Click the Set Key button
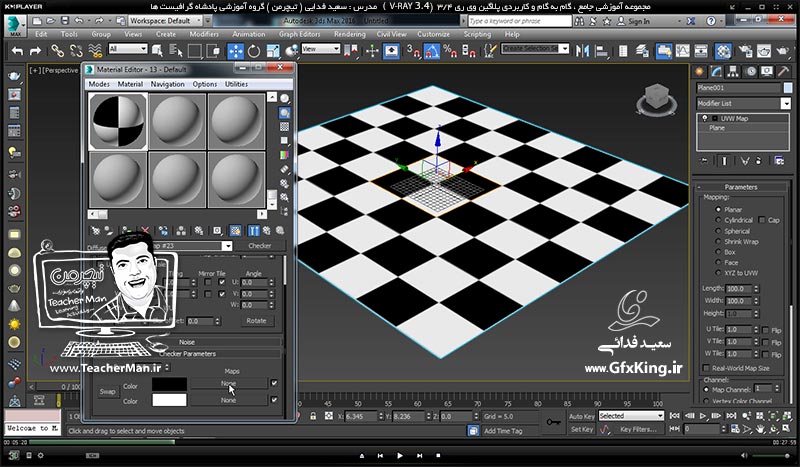 582,430
